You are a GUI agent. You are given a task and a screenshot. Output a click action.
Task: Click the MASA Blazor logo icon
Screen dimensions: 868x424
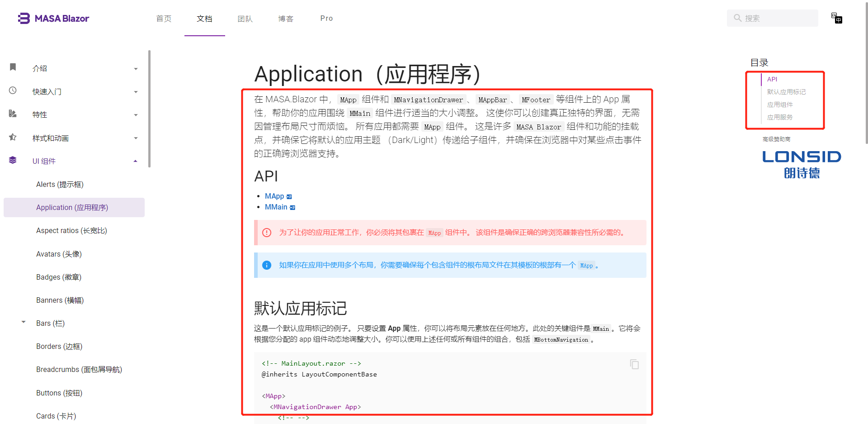(23, 18)
